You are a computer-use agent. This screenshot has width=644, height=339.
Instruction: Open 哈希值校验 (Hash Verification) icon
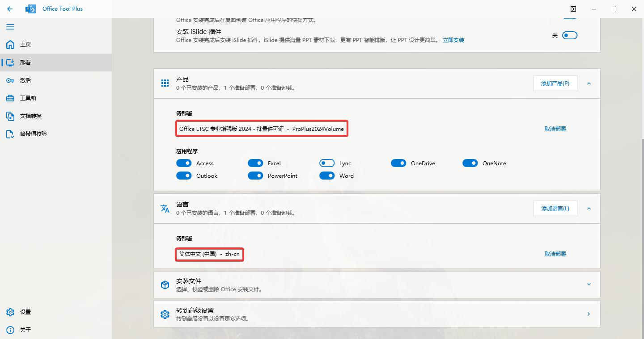pos(10,134)
